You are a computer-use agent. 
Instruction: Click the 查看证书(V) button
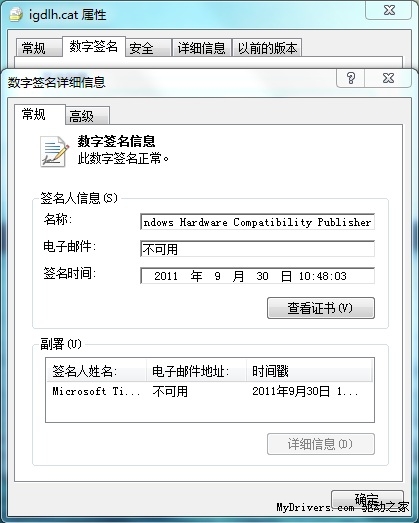(321, 308)
